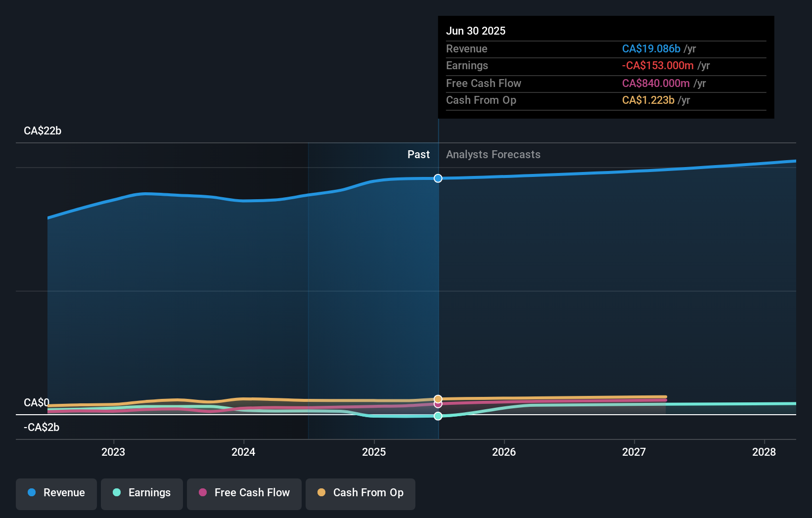
Task: Toggle the Revenue series visibility
Action: pyautogui.click(x=56, y=493)
